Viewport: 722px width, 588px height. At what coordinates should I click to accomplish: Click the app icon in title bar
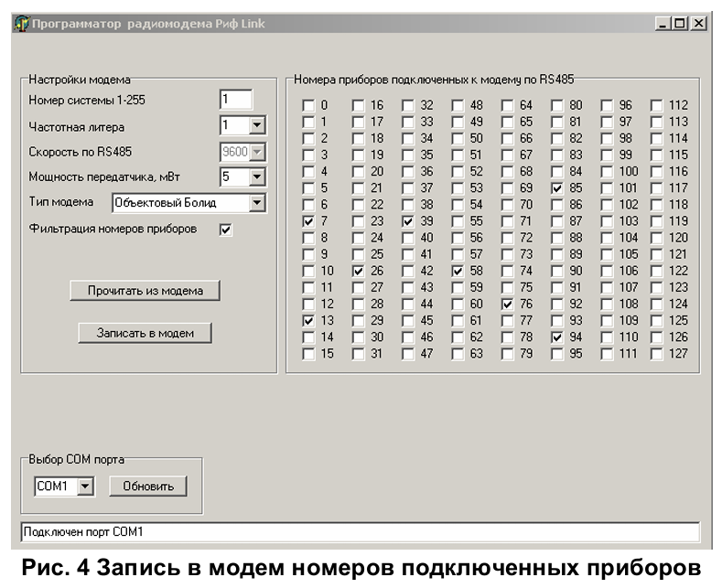click(x=21, y=24)
